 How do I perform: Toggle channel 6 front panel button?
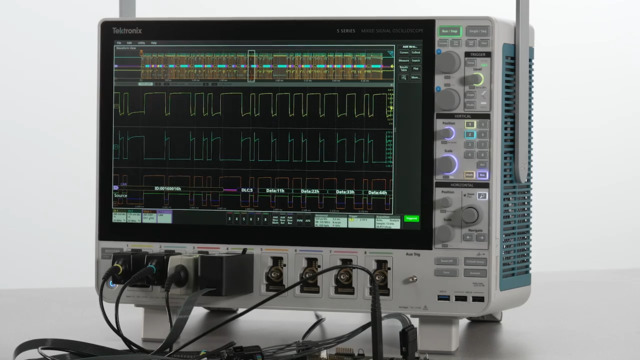483,134
